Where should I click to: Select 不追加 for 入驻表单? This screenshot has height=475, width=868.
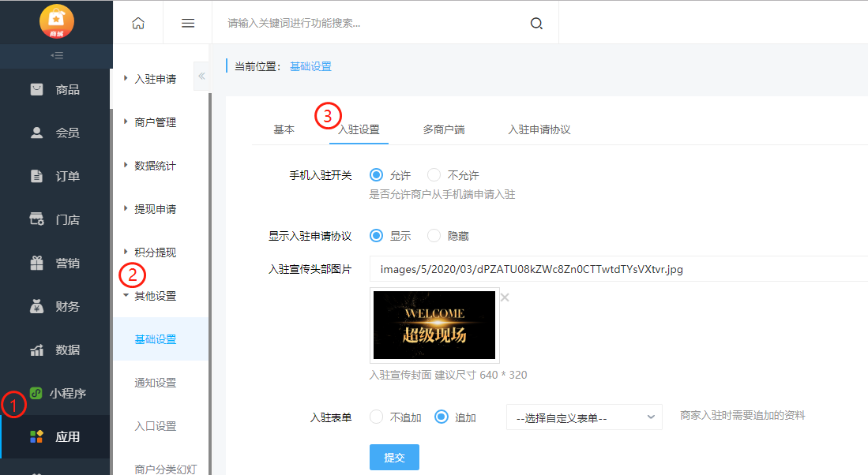pos(376,417)
